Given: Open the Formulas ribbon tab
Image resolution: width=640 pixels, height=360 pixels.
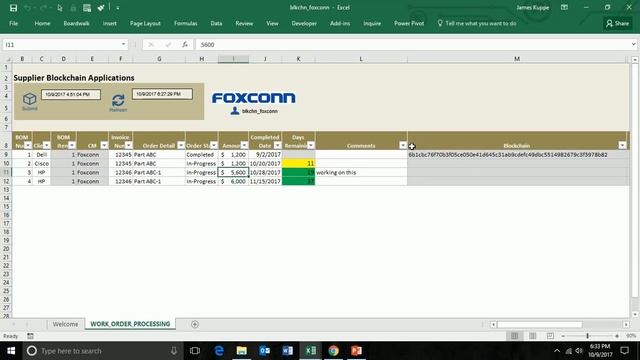Looking at the screenshot, I should click(185, 23).
